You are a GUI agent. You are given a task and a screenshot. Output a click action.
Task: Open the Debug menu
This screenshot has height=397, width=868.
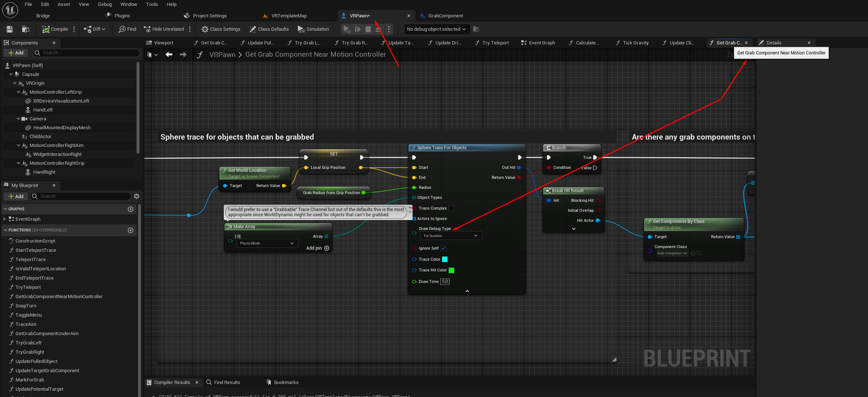coord(105,4)
